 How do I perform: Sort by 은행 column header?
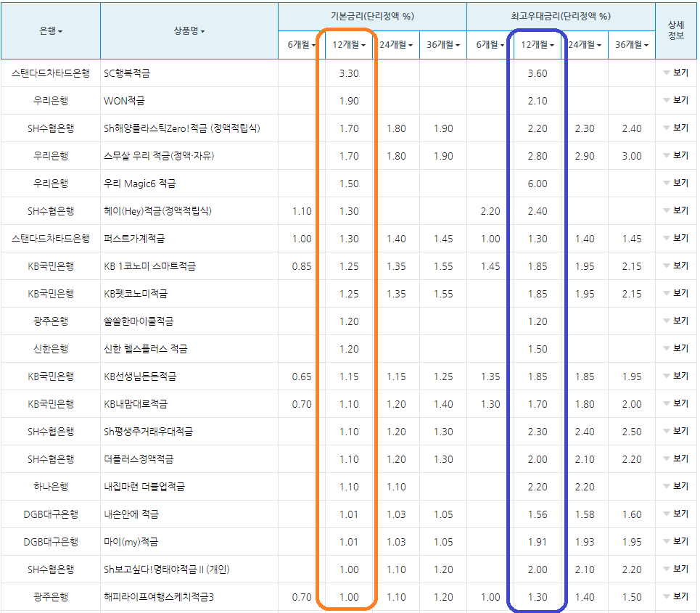(51, 30)
